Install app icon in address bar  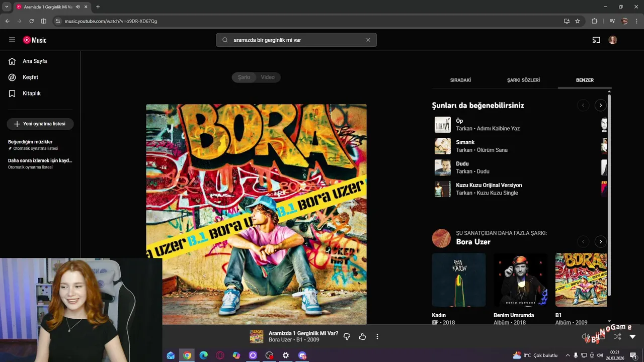coord(567,21)
